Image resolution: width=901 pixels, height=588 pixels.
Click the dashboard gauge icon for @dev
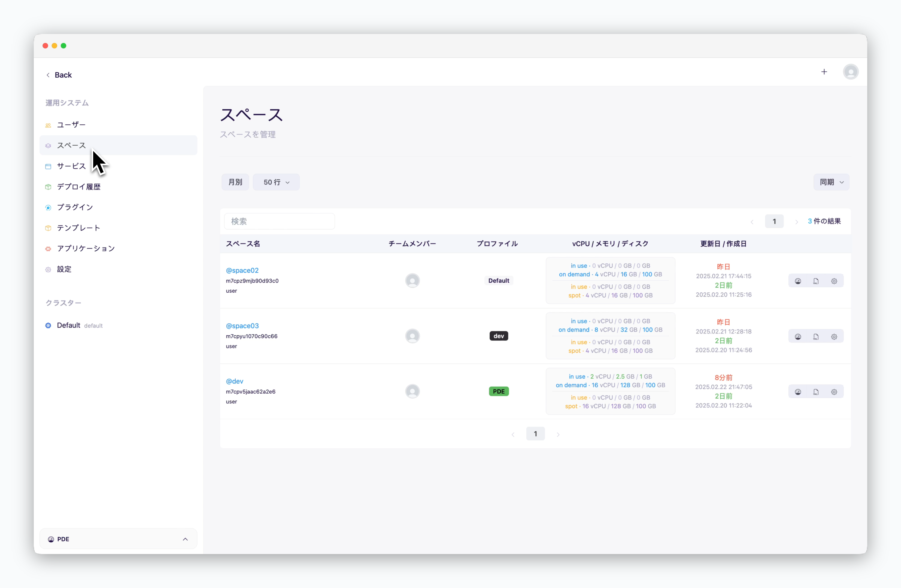[x=798, y=392]
